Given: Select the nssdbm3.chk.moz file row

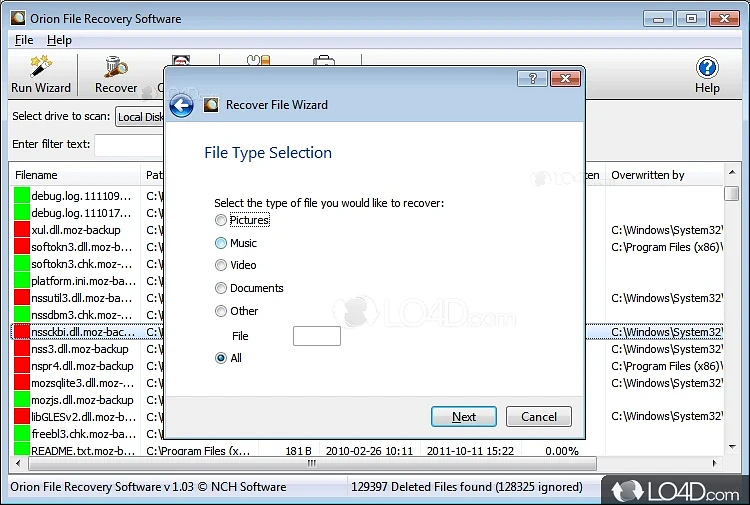Looking at the screenshot, I should (x=83, y=315).
